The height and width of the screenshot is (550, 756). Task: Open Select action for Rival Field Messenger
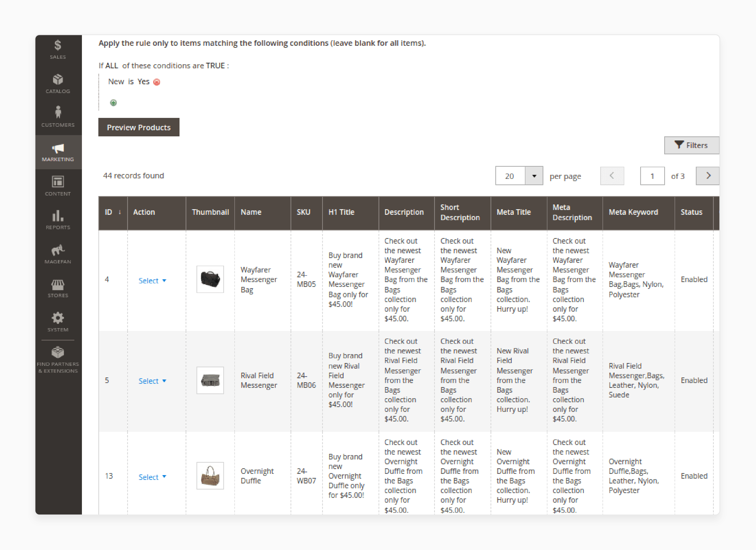coord(152,381)
